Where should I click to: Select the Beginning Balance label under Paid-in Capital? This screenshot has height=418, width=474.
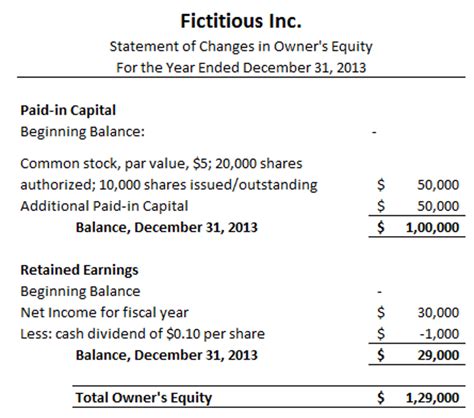click(x=83, y=132)
